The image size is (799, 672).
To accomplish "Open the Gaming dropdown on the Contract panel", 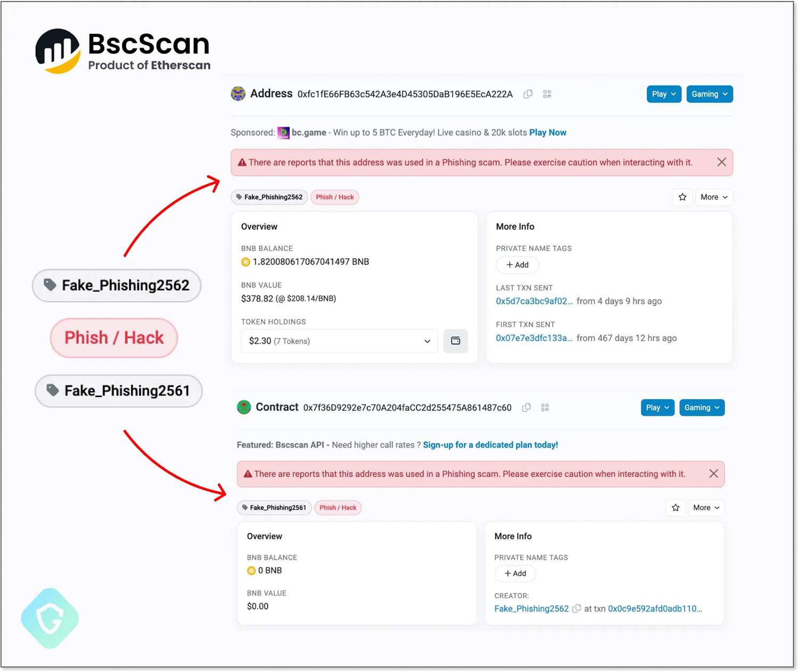I will click(x=702, y=408).
